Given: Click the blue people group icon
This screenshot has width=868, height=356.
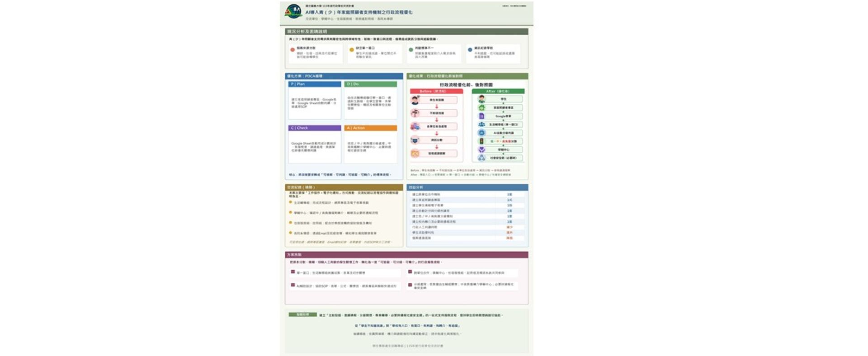Looking at the screenshot, I should point(481,124).
